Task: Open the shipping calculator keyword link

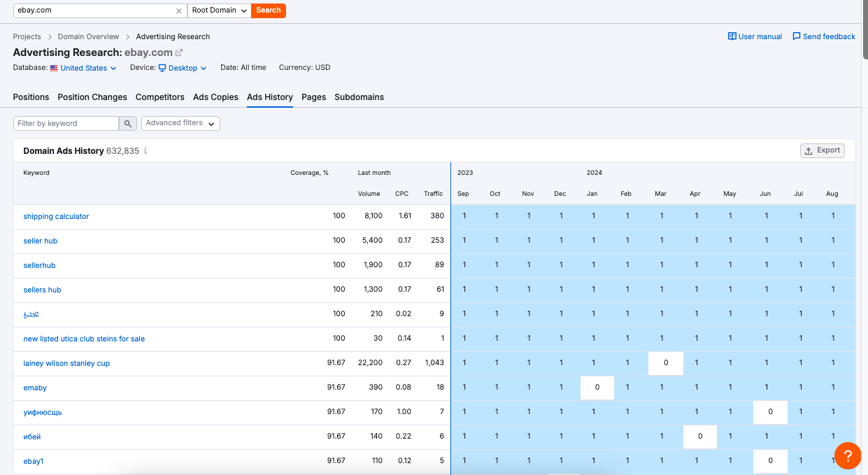Action: 56,216
